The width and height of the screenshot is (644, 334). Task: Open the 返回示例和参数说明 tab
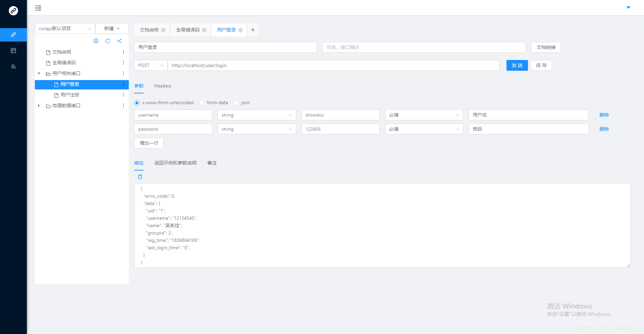click(175, 163)
